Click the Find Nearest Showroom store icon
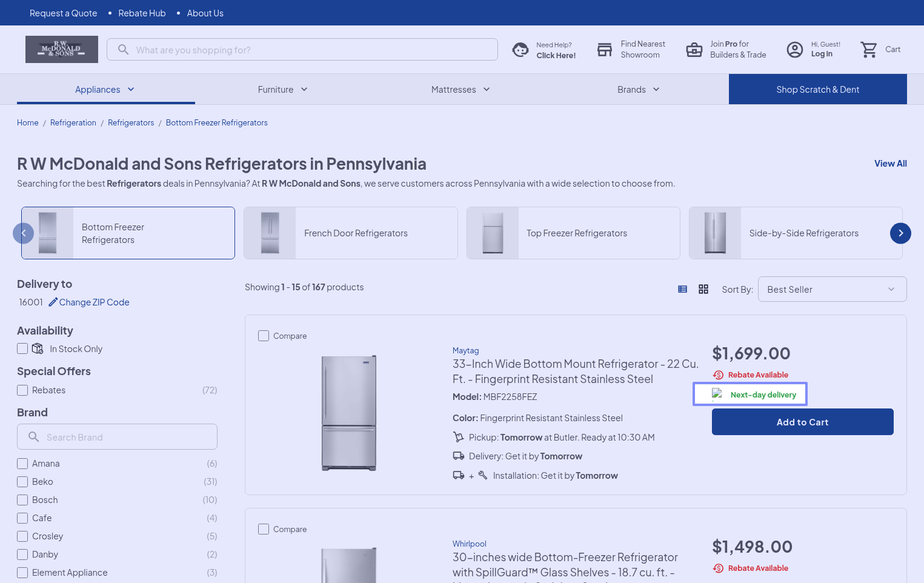 click(x=604, y=50)
